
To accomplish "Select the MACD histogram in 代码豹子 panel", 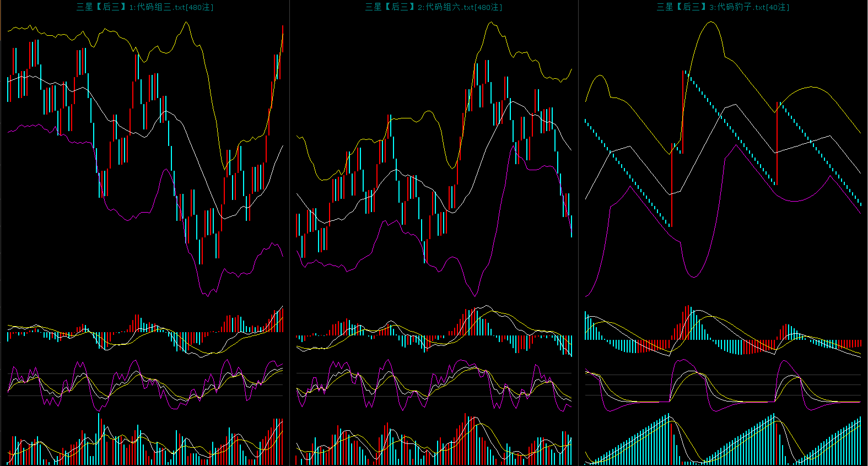I will (723, 332).
